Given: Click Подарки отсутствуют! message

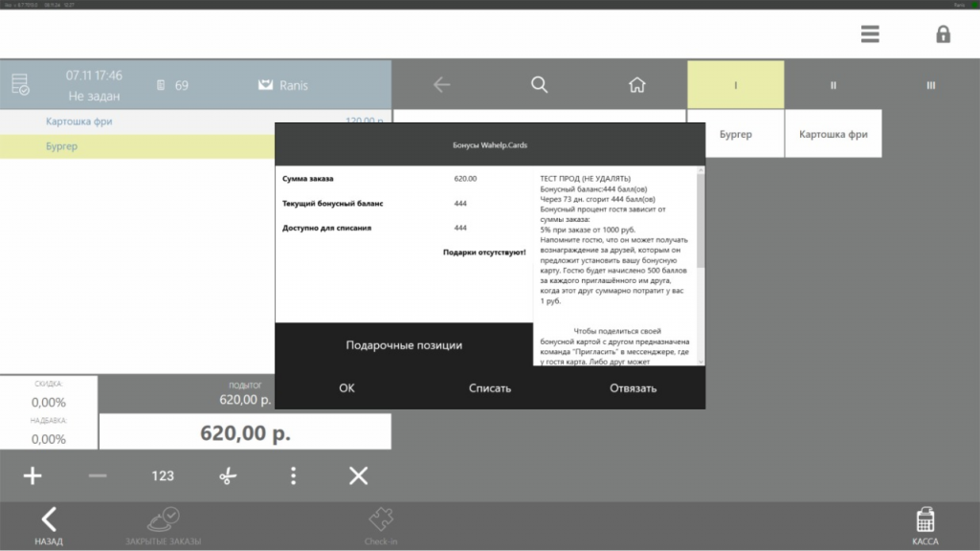Looking at the screenshot, I should (484, 253).
